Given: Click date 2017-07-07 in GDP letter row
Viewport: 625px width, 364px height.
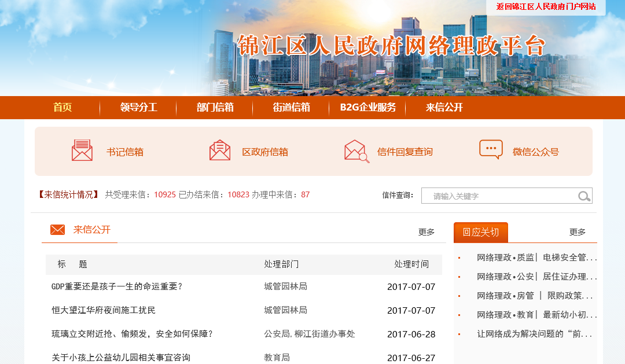Looking at the screenshot, I should (x=411, y=287).
